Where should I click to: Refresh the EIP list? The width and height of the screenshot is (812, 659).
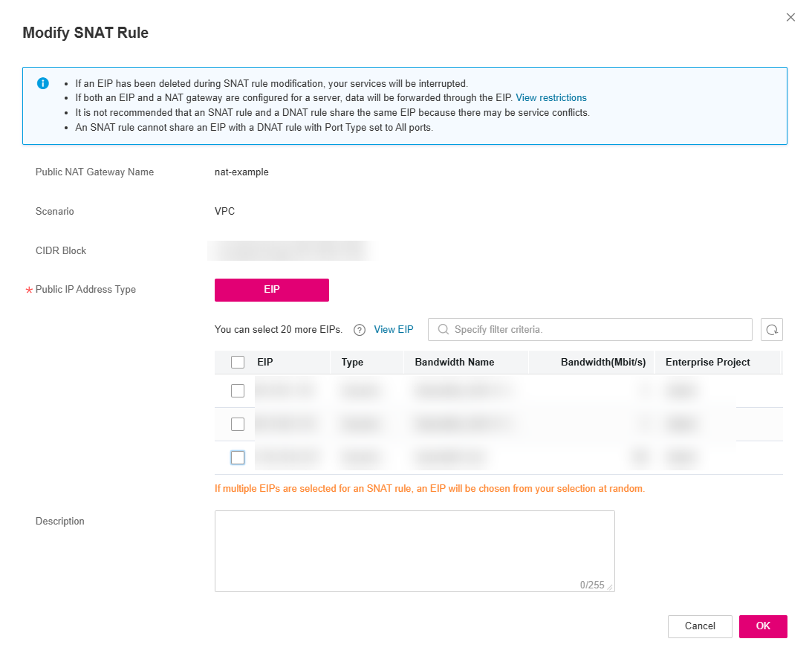tap(772, 330)
